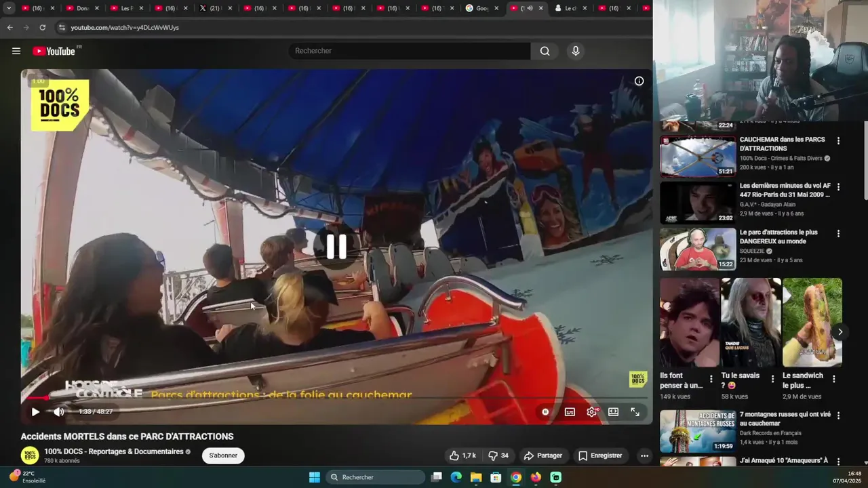Click the search magnifier button
The height and width of the screenshot is (488, 868).
click(x=545, y=51)
